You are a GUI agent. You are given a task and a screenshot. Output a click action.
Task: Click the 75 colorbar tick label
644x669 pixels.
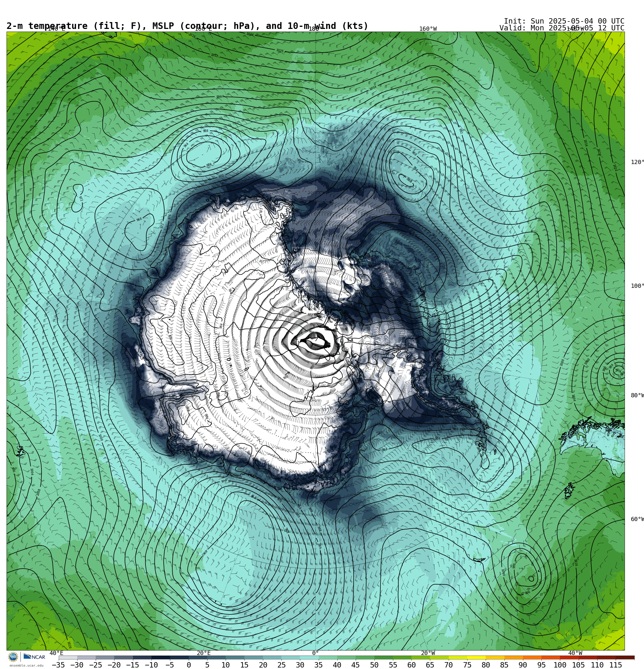pyautogui.click(x=467, y=665)
